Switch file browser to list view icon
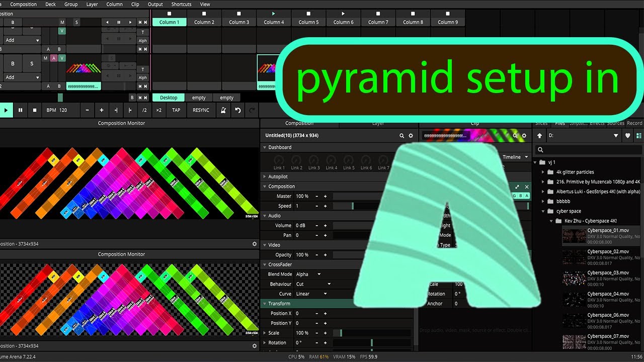Image resolution: width=644 pixels, height=362 pixels. coord(639,136)
